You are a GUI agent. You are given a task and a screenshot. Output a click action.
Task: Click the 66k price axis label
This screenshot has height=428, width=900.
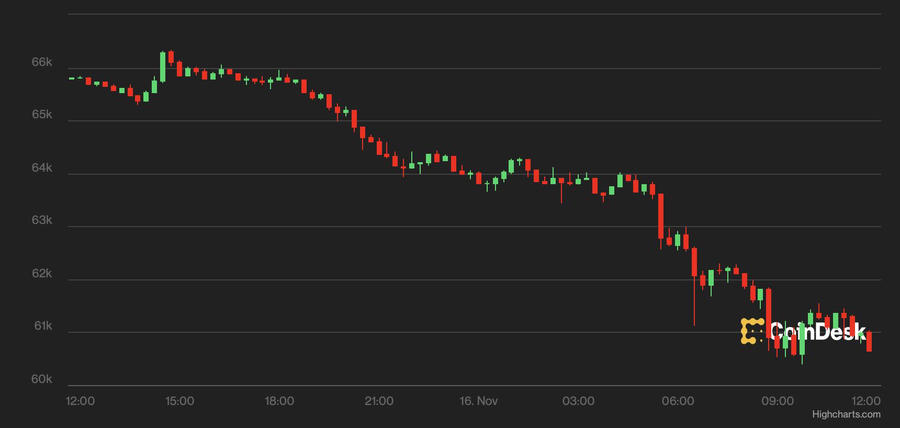coord(42,62)
